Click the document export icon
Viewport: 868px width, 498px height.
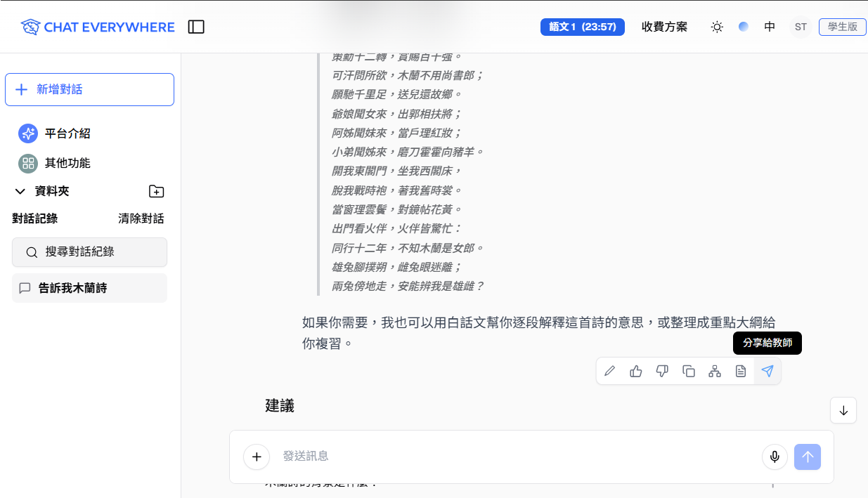tap(741, 371)
